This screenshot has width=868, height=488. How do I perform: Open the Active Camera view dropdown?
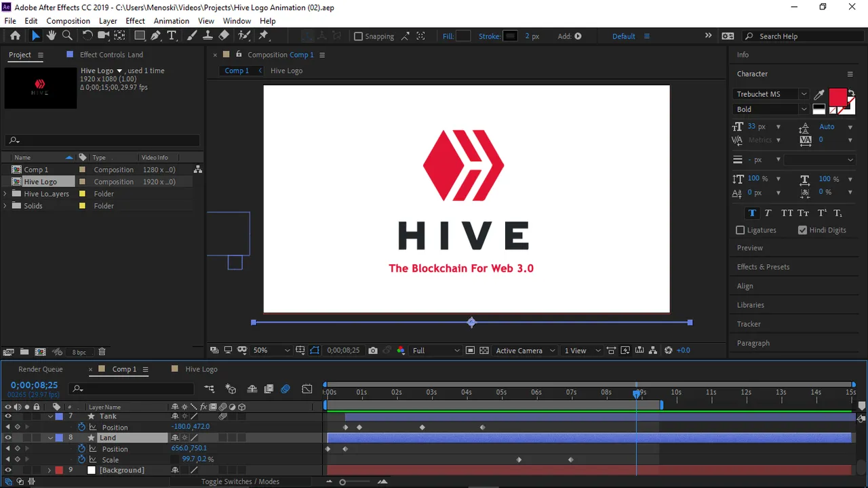coord(526,350)
